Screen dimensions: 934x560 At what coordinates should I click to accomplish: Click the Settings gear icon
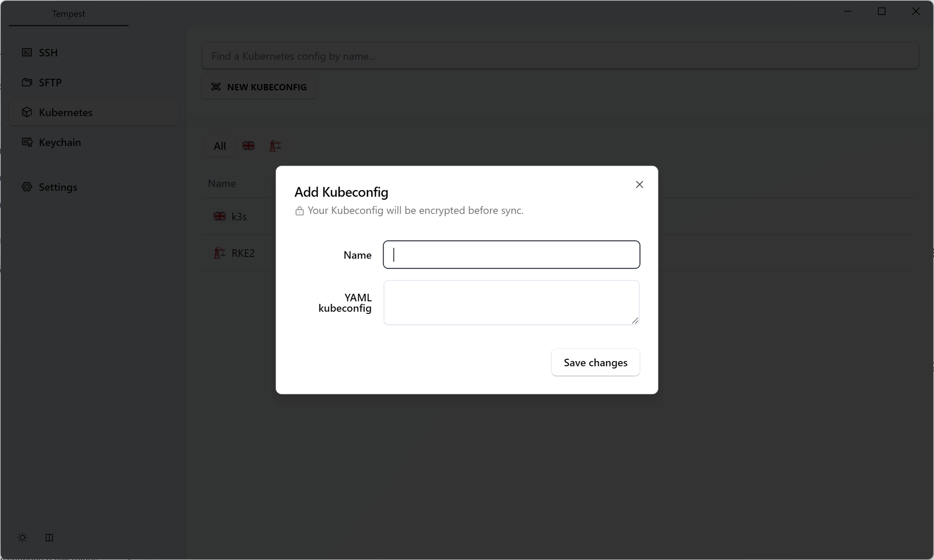tap(27, 187)
